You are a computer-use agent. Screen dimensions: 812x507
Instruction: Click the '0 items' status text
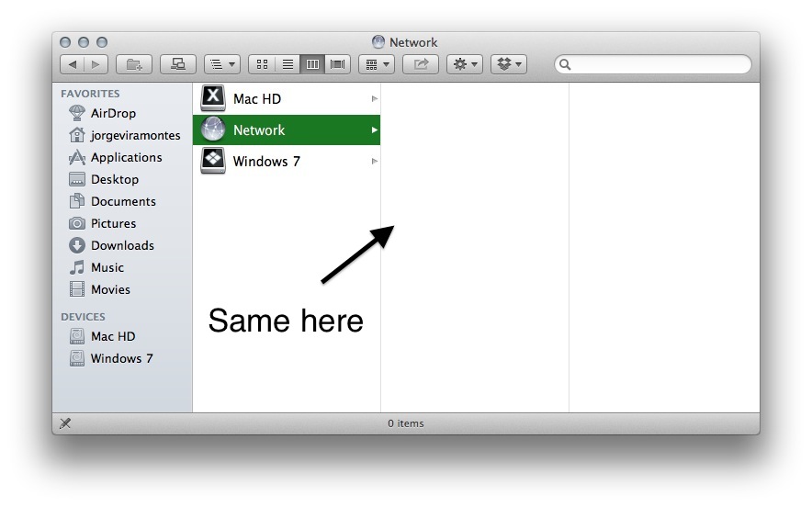click(406, 423)
